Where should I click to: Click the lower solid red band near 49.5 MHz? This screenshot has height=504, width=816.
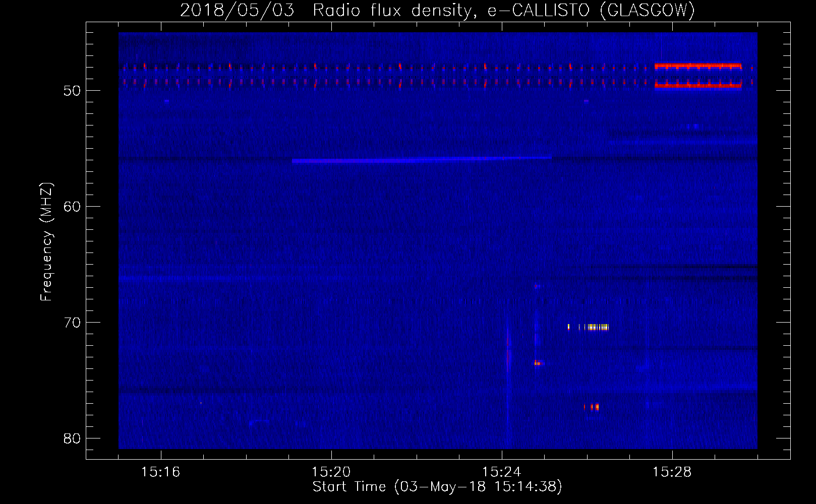coord(698,86)
